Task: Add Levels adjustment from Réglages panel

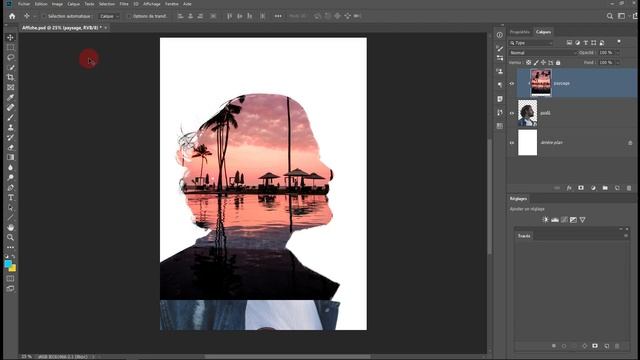Action: click(x=555, y=220)
